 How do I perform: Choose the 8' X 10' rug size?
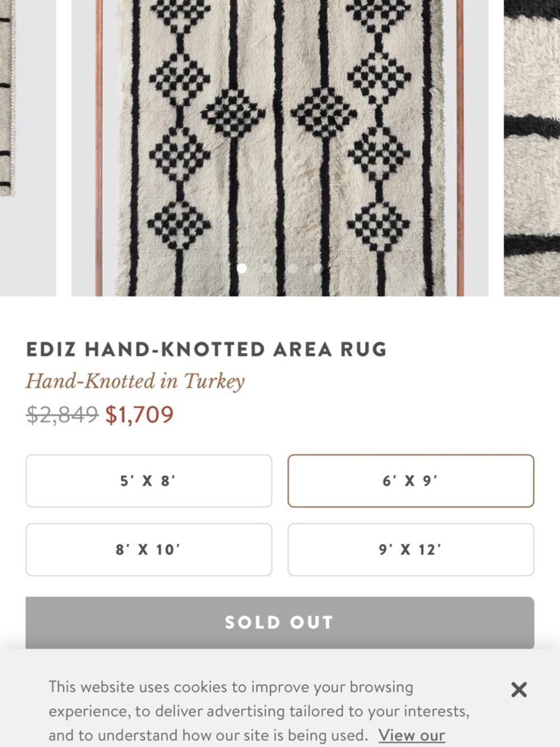tap(148, 549)
